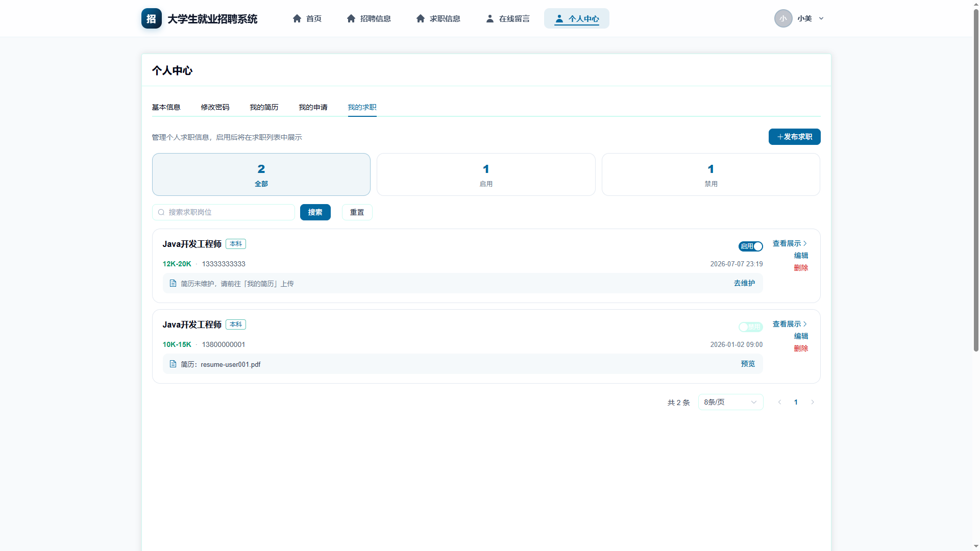This screenshot has height=551, width=980.
Task: Click 查看展示 for the 10K-15K job
Action: click(x=790, y=324)
